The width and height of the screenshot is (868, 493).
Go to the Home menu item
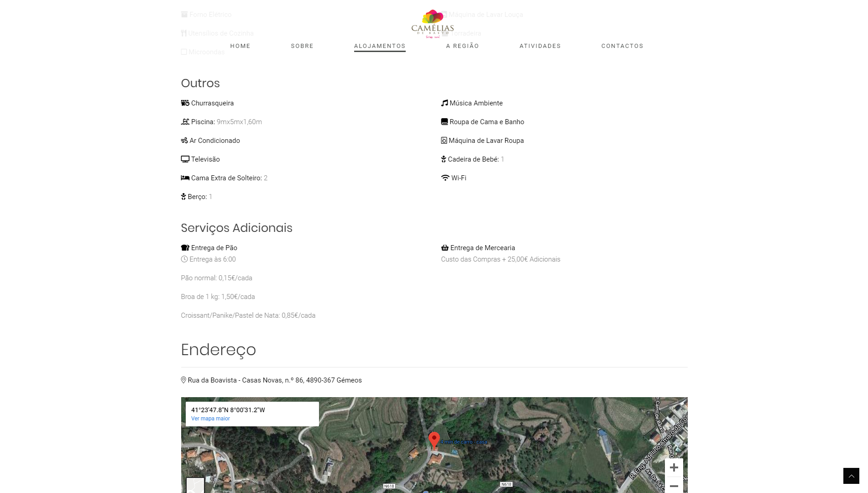(x=241, y=46)
